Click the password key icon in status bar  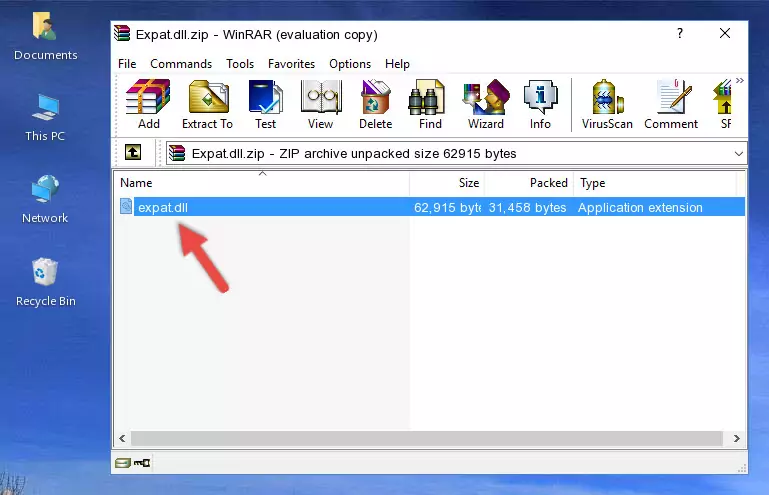(x=142, y=462)
